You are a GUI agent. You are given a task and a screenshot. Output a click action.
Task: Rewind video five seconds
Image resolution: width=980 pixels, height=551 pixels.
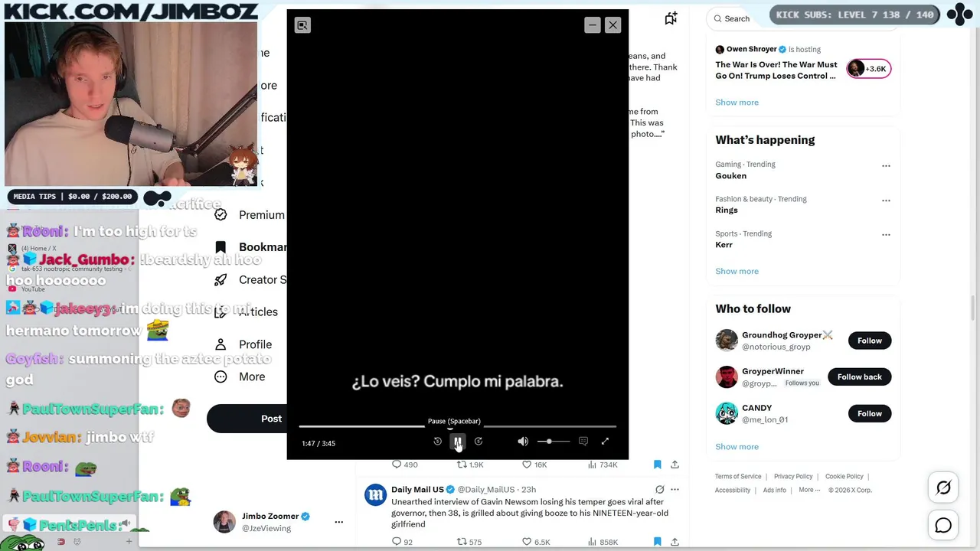[x=437, y=442]
